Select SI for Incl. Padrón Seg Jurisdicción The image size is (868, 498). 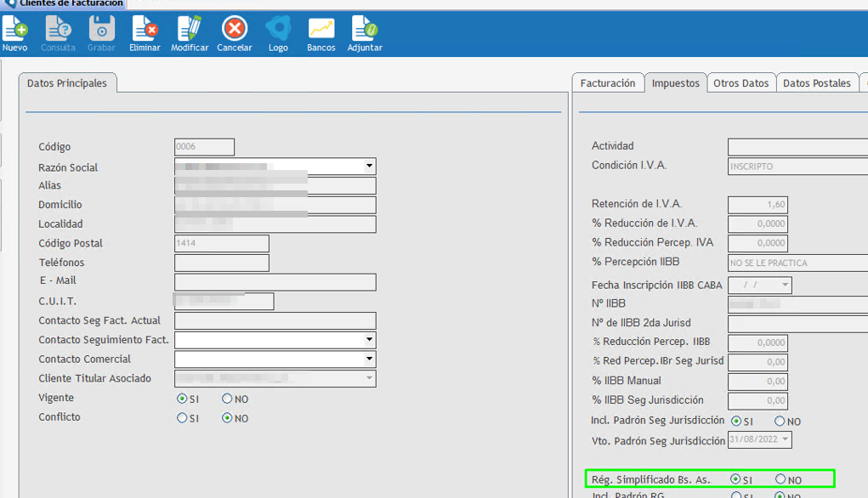[736, 421]
